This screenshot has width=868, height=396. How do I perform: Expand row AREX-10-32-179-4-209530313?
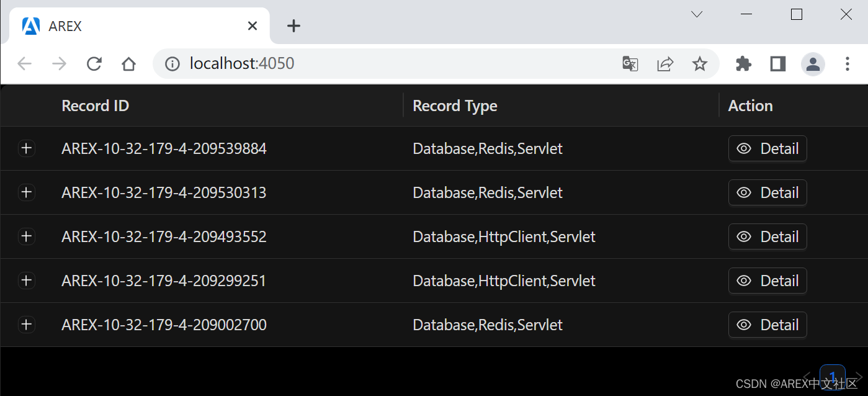point(26,192)
